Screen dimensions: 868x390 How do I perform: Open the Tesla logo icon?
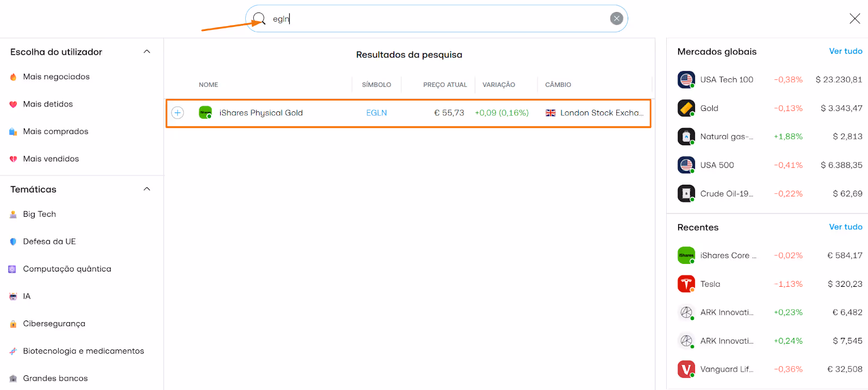coord(686,284)
